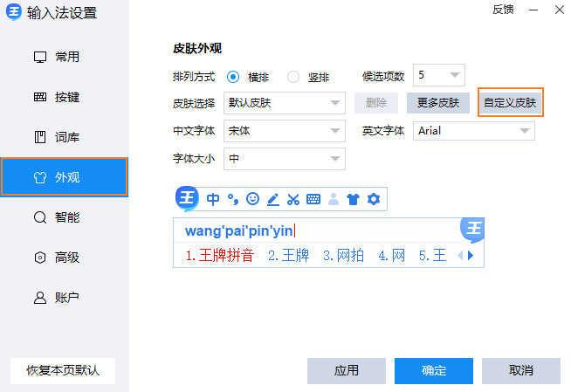The image size is (571, 392).
Task: Click the scissors screenshot icon
Action: [x=293, y=199]
